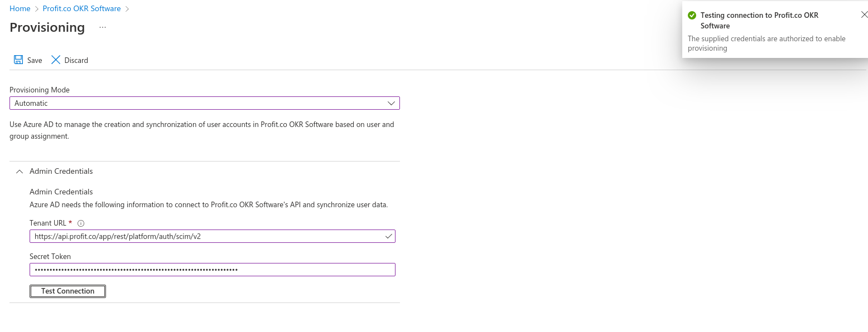Viewport: 868px width, 332px height.
Task: Click the Provisioning page title
Action: [x=47, y=27]
